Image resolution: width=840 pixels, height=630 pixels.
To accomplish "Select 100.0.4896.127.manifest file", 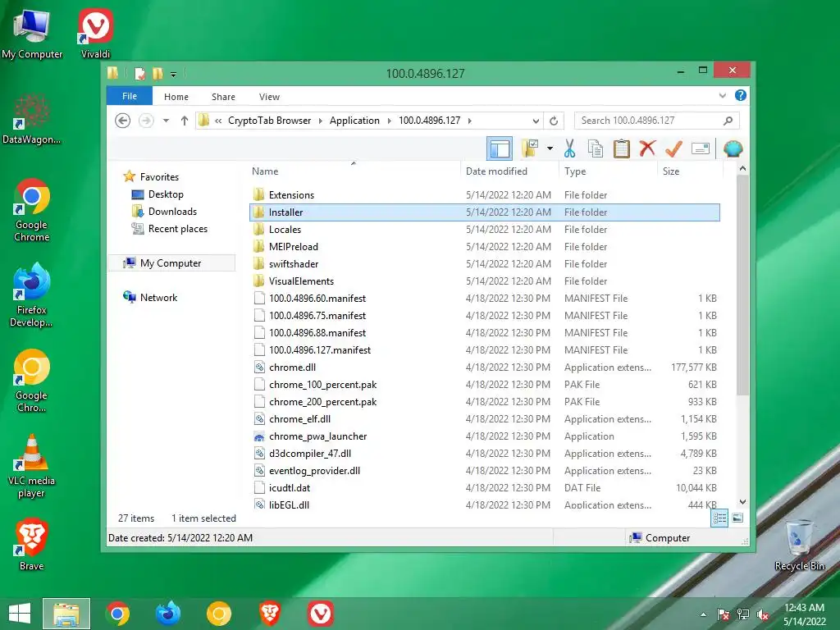I will (320, 349).
